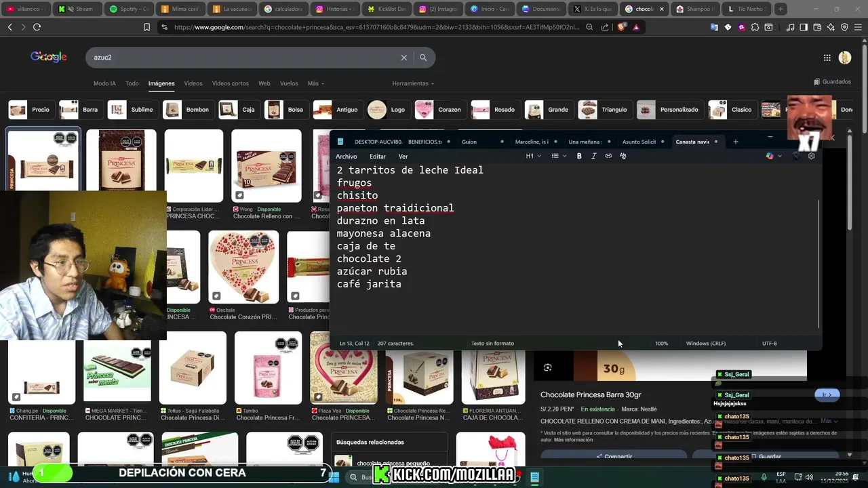The image size is (868, 488).
Task: Switch to the Videos search tab
Action: tap(193, 83)
